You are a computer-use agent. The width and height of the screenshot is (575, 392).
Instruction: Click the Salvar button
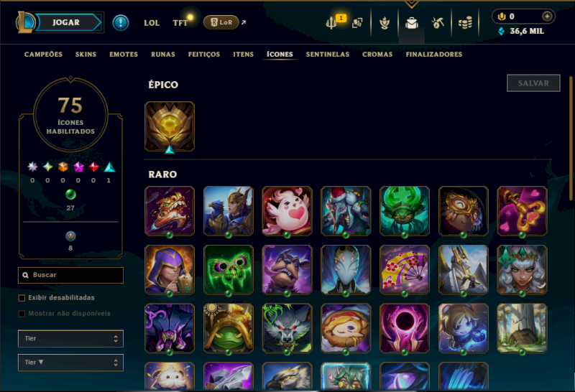click(533, 83)
